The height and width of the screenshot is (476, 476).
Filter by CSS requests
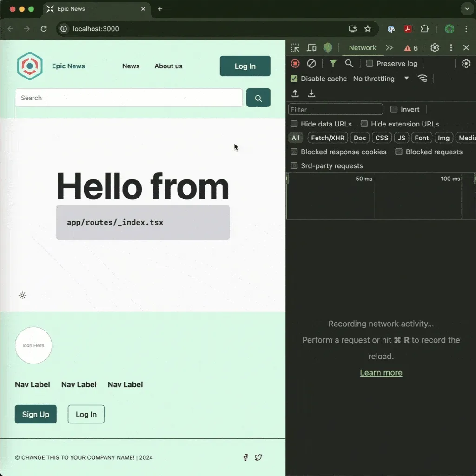[x=382, y=138]
